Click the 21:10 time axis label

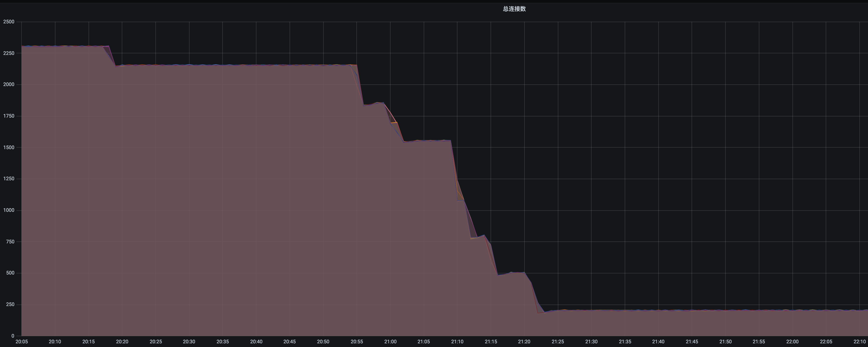coord(457,342)
